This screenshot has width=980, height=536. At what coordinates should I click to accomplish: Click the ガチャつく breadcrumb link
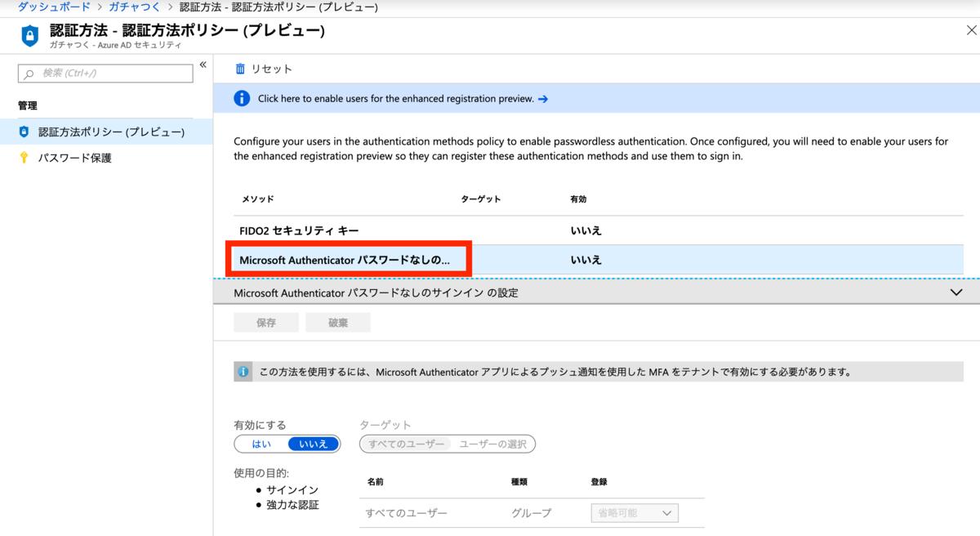click(135, 7)
